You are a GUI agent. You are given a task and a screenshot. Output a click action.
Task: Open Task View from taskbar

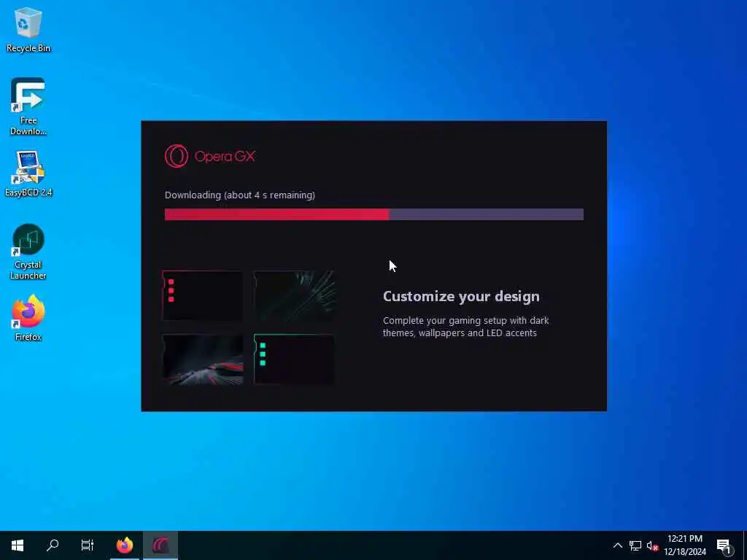88,545
